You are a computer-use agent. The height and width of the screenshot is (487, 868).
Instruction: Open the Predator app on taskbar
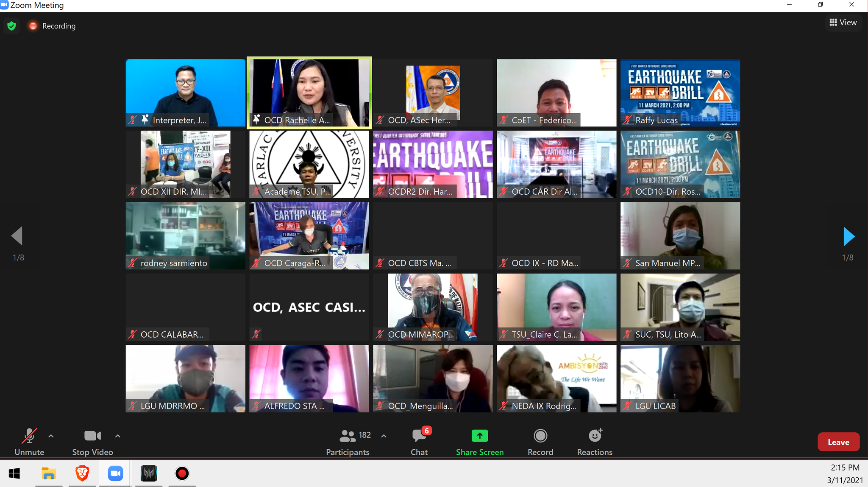point(149,473)
